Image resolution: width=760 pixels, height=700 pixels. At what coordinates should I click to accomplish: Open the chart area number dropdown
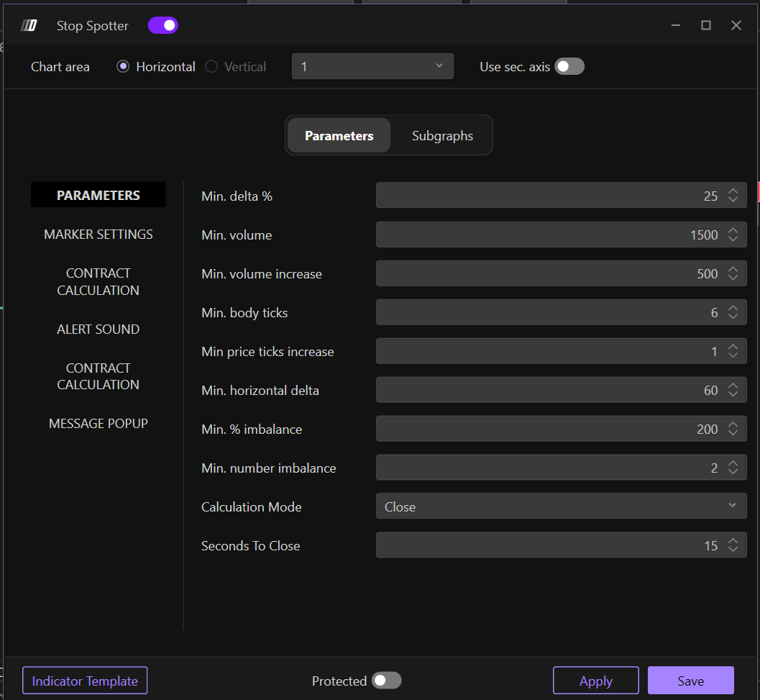(372, 67)
